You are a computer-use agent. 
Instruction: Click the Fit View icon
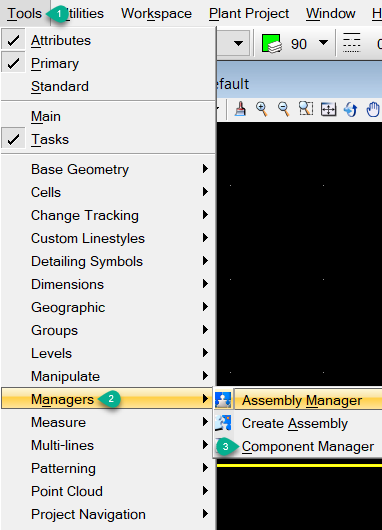(328, 110)
